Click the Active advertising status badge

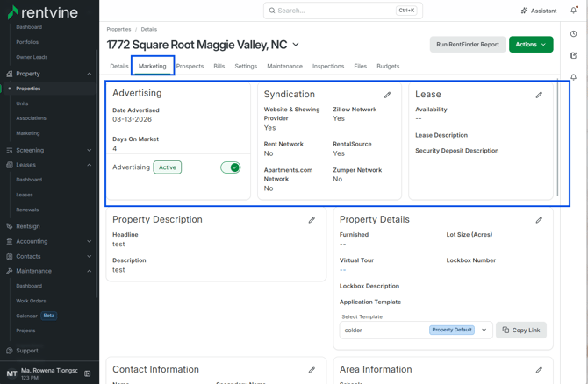point(168,167)
